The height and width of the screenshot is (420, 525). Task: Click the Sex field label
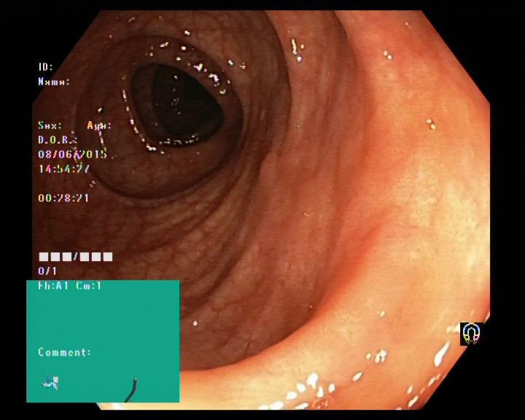click(50, 125)
